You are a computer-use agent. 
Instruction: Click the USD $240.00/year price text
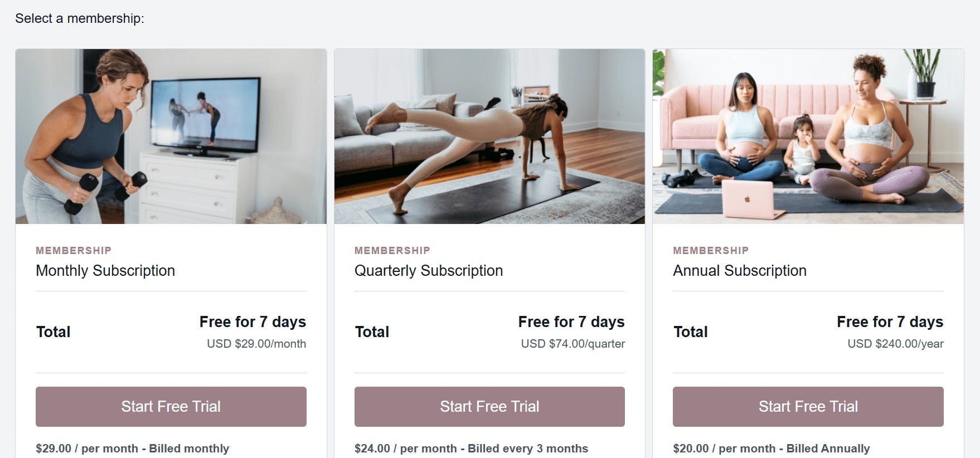[896, 344]
